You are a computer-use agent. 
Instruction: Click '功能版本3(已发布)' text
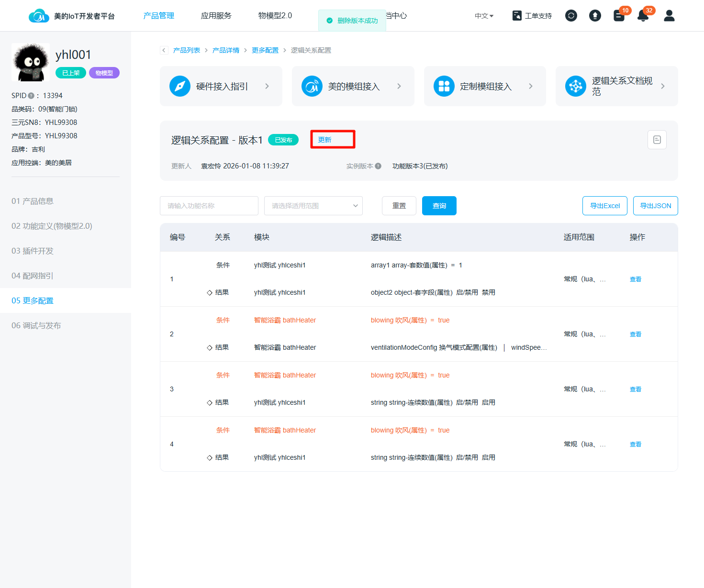pos(420,166)
